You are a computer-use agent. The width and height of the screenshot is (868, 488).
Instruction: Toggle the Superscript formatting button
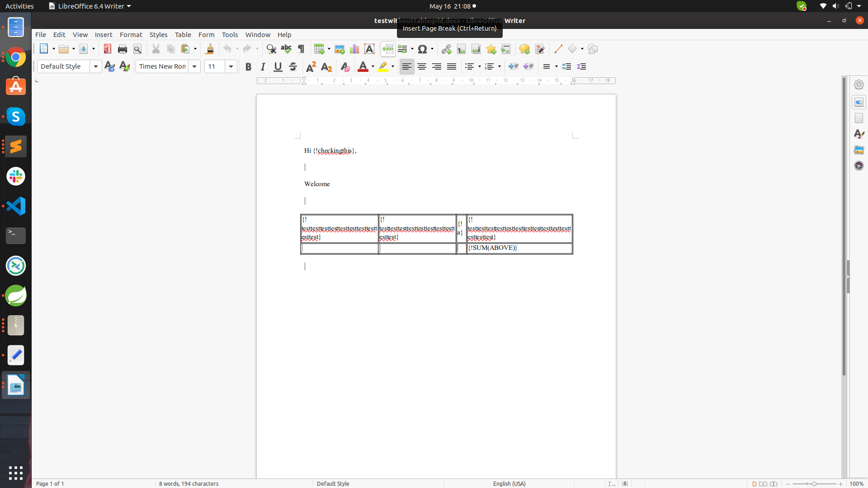pos(310,66)
